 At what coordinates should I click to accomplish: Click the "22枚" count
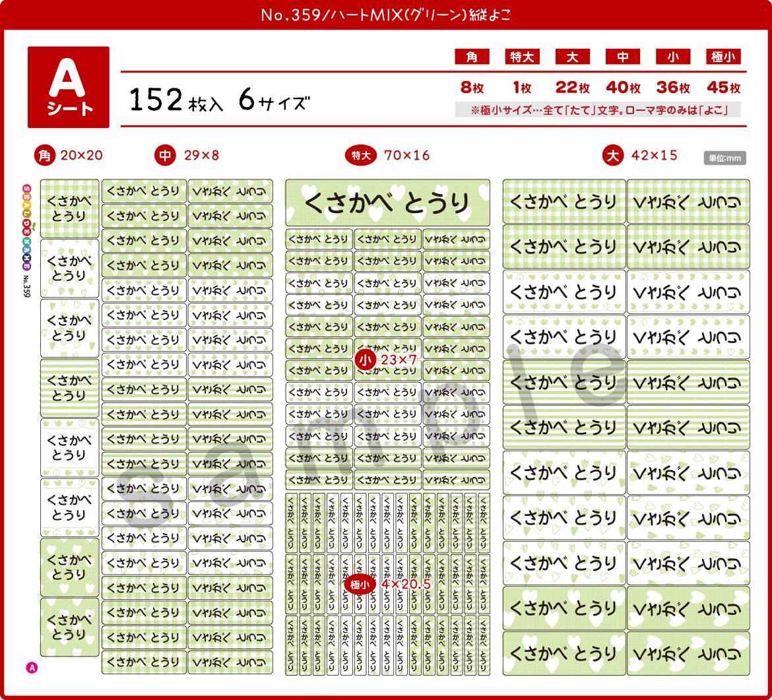pos(573,88)
